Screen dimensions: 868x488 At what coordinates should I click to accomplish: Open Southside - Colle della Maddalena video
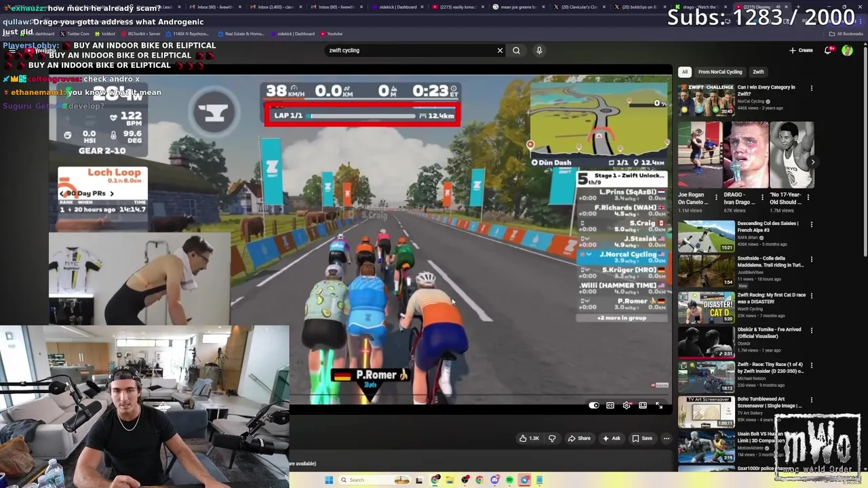point(706,270)
